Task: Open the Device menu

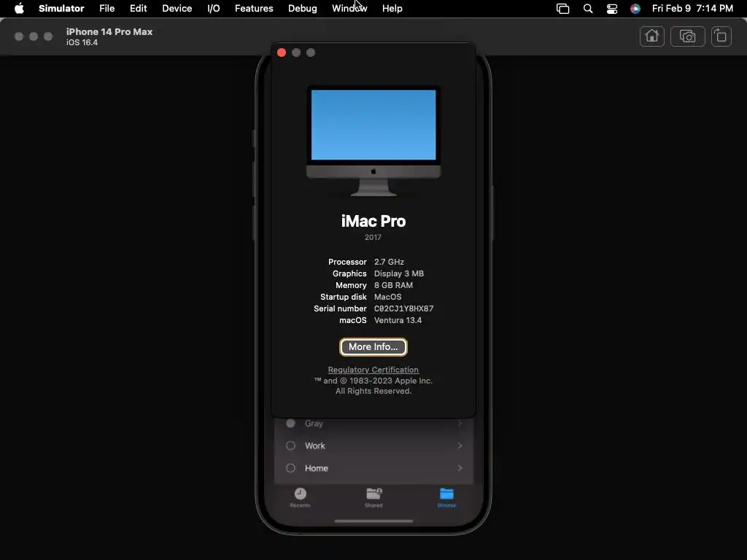Action: point(177,9)
